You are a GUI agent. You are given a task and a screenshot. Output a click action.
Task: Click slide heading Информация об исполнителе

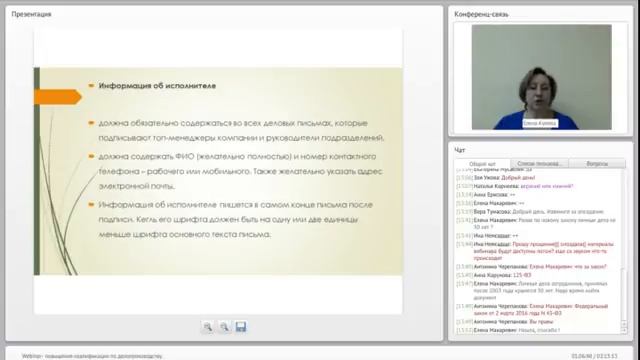click(157, 86)
